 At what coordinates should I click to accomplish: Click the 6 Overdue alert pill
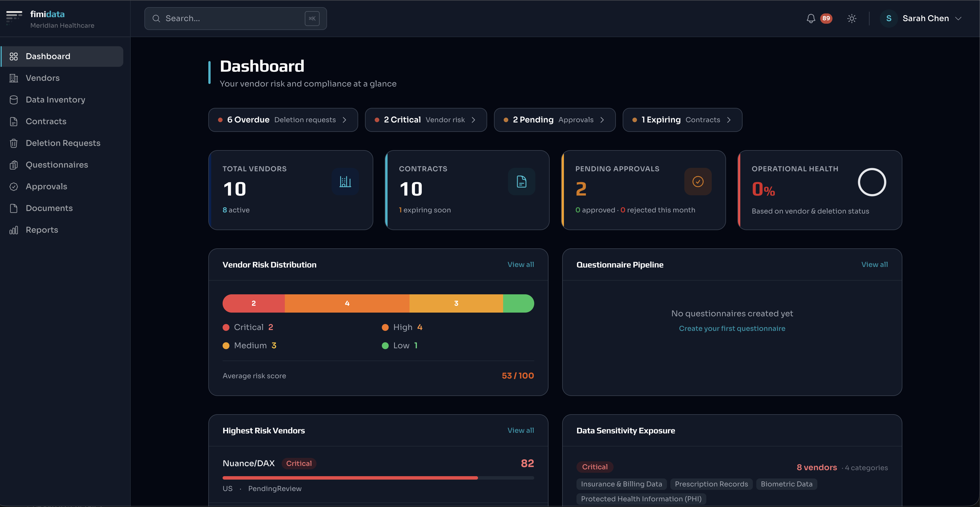(283, 120)
